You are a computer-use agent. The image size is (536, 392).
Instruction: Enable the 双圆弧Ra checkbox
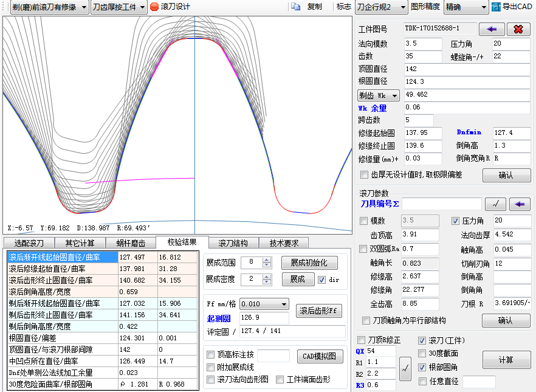click(x=363, y=249)
